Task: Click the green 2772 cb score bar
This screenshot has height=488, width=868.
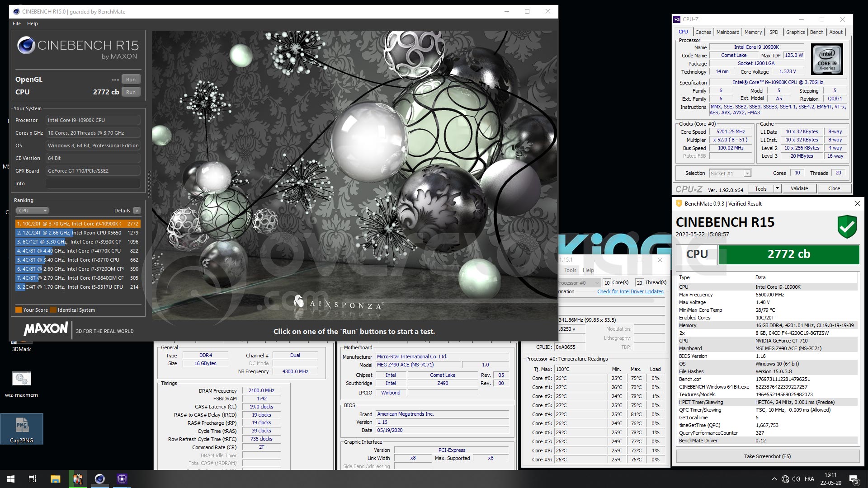Action: coord(789,254)
